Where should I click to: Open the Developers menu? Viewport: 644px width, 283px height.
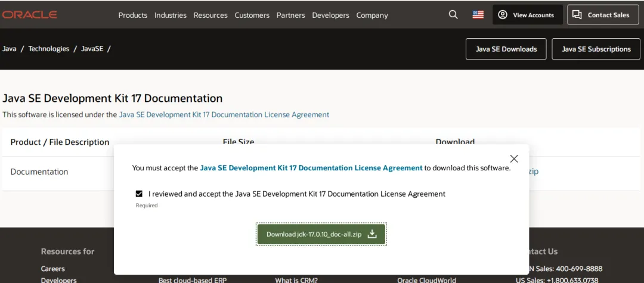pos(330,15)
